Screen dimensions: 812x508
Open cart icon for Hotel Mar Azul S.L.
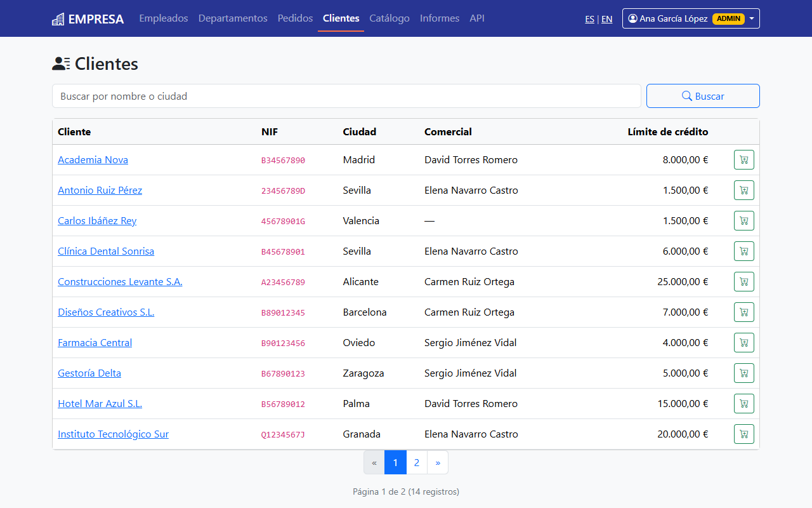tap(743, 404)
